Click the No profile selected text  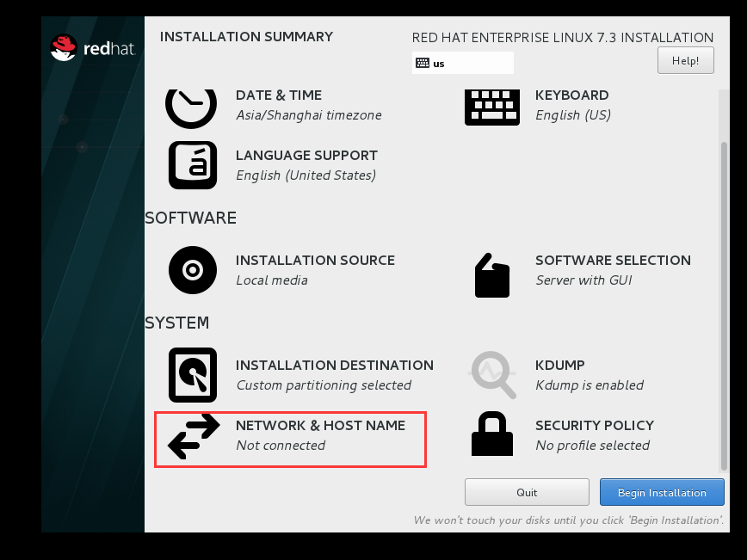pos(593,446)
